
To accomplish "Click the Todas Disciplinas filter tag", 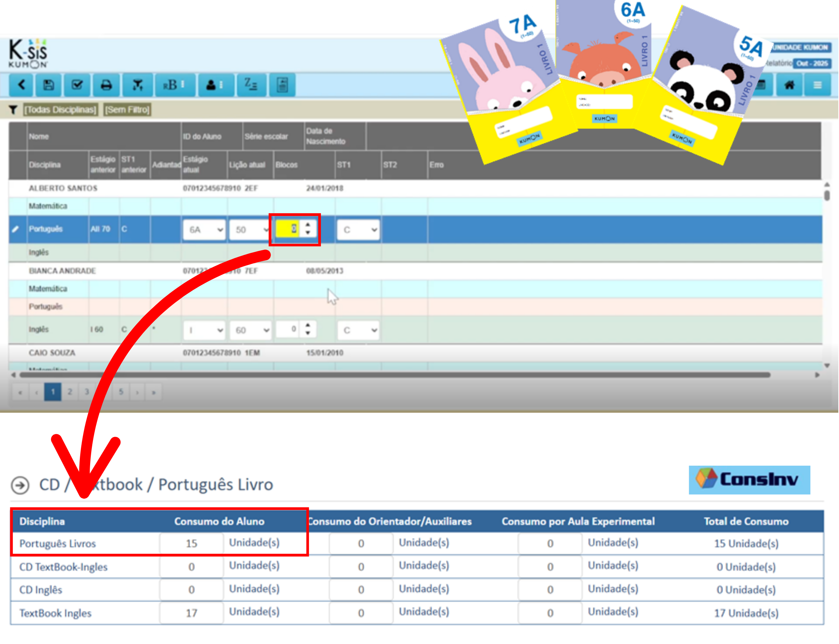I will 60,110.
